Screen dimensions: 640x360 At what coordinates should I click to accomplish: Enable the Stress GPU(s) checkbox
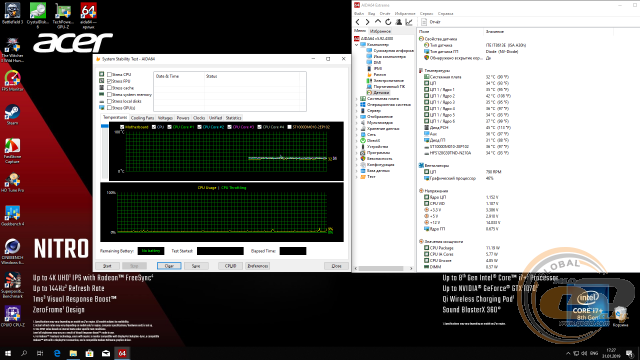[109, 108]
